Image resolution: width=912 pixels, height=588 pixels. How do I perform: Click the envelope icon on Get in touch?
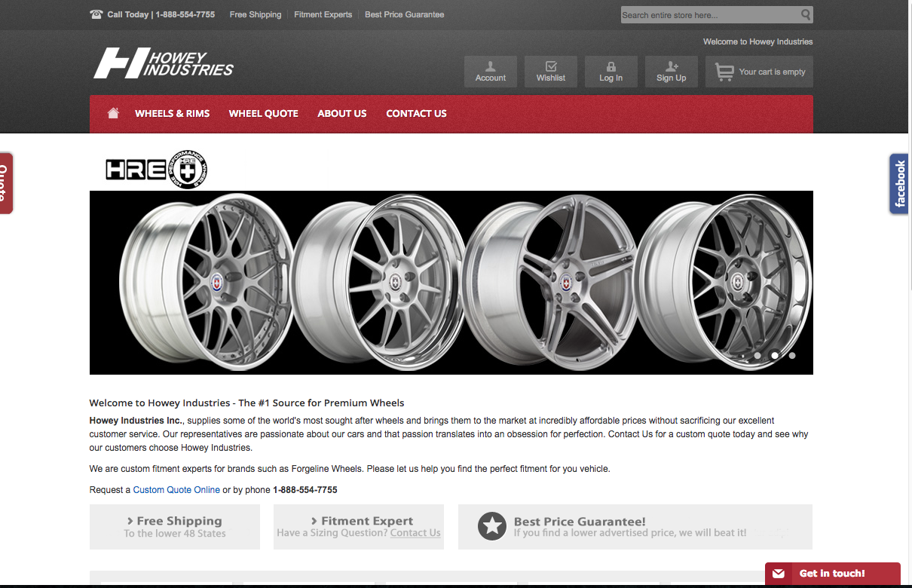(x=779, y=574)
